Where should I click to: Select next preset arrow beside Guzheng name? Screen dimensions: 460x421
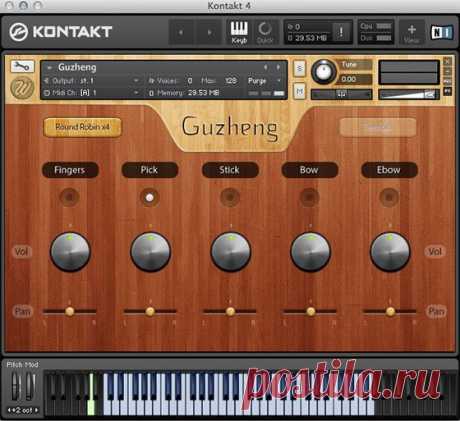click(x=278, y=67)
